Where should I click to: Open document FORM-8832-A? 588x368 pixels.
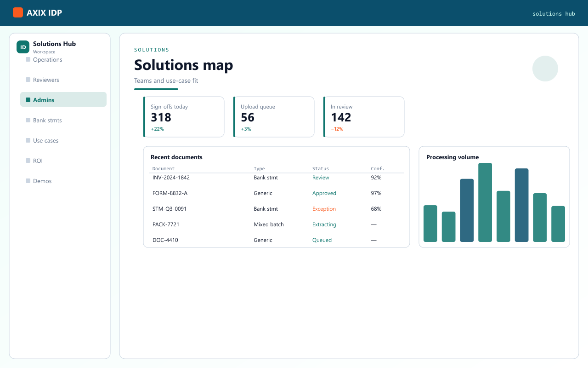(x=170, y=193)
